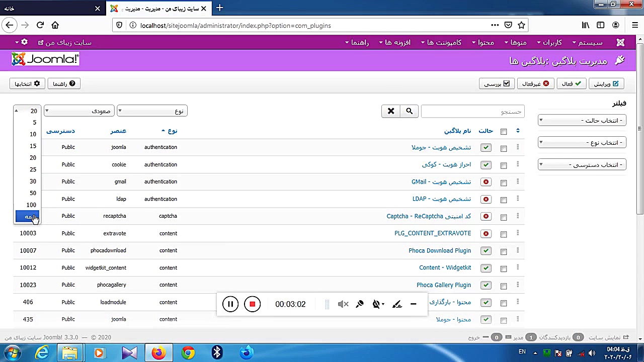Open Google Chrome from the taskbar
The width and height of the screenshot is (644, 362).
coord(188,353)
